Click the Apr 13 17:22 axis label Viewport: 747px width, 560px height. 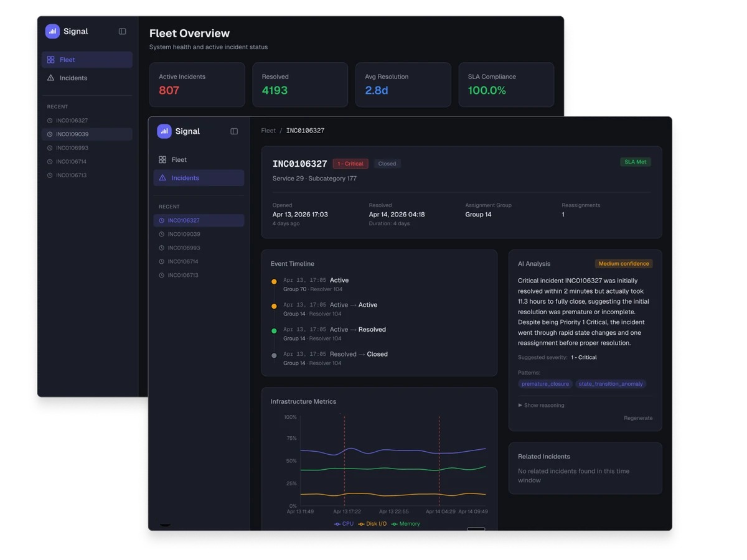coord(345,511)
